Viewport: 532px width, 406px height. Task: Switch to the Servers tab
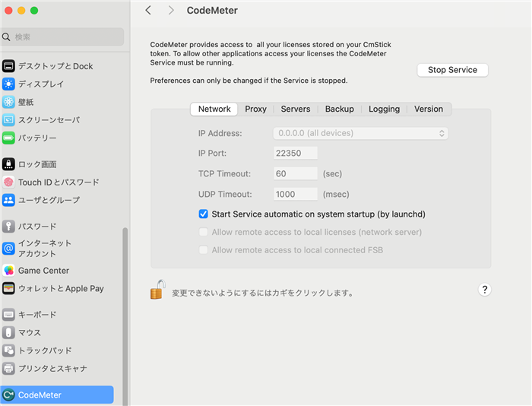296,109
